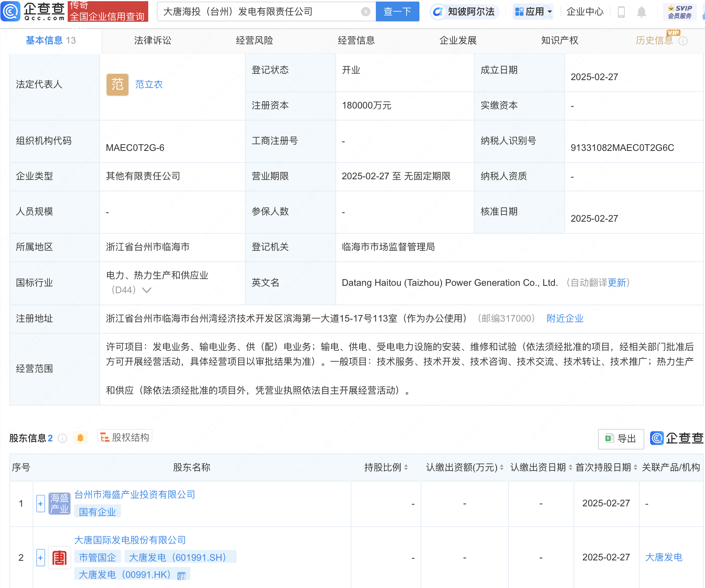This screenshot has height=588, width=705.
Task: Open 台州市海盛产业投资有限公司 shareholder link
Action: point(135,495)
